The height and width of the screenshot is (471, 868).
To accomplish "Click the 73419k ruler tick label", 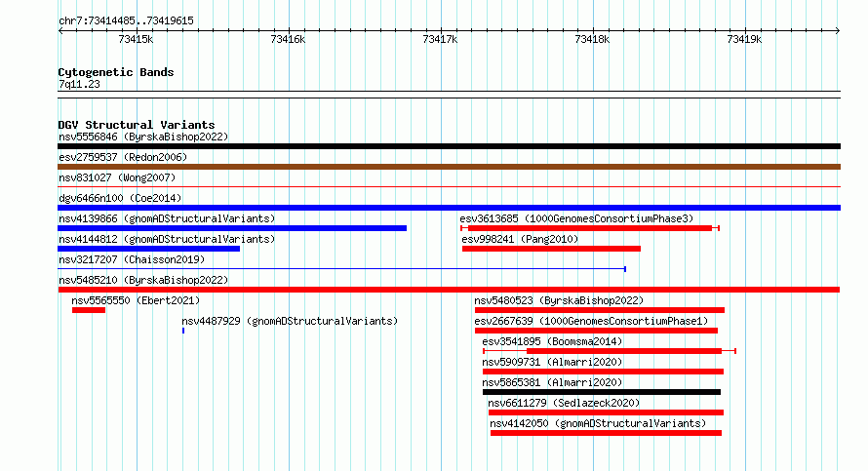I will pyautogui.click(x=744, y=39).
